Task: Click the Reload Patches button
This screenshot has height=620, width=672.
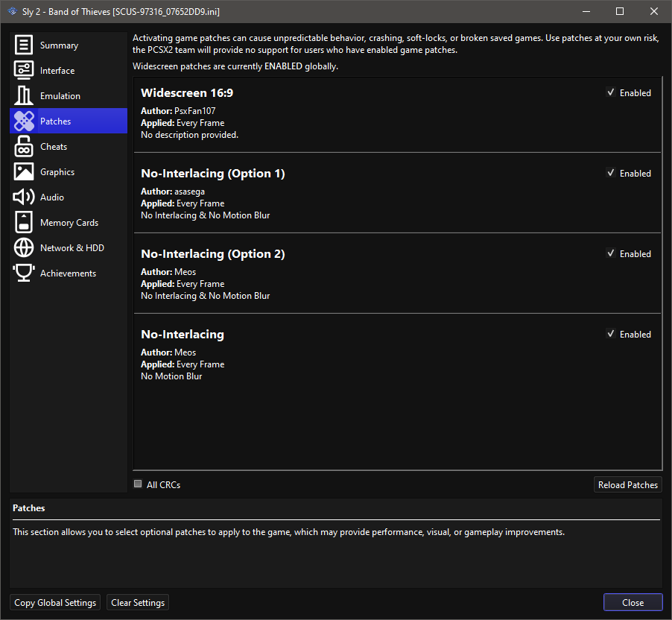Action: pyautogui.click(x=628, y=484)
